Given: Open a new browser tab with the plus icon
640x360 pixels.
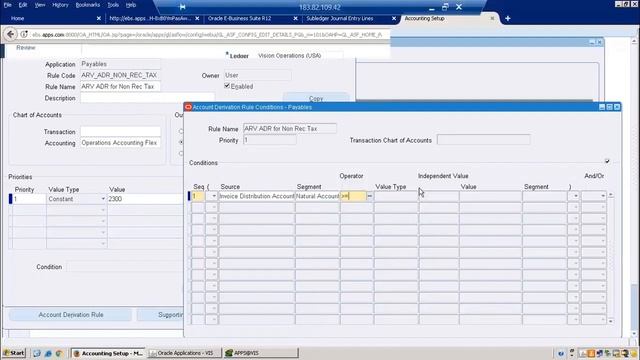Looking at the screenshot, I should 507,18.
